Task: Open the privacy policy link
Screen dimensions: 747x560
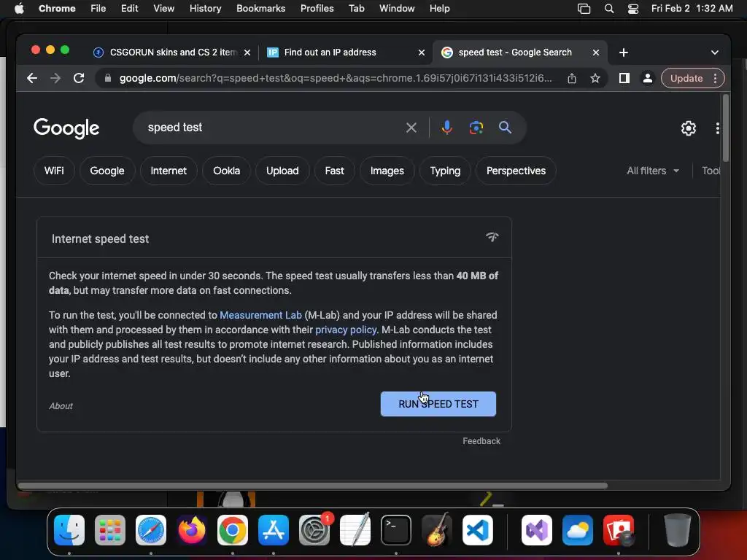Action: pyautogui.click(x=346, y=330)
